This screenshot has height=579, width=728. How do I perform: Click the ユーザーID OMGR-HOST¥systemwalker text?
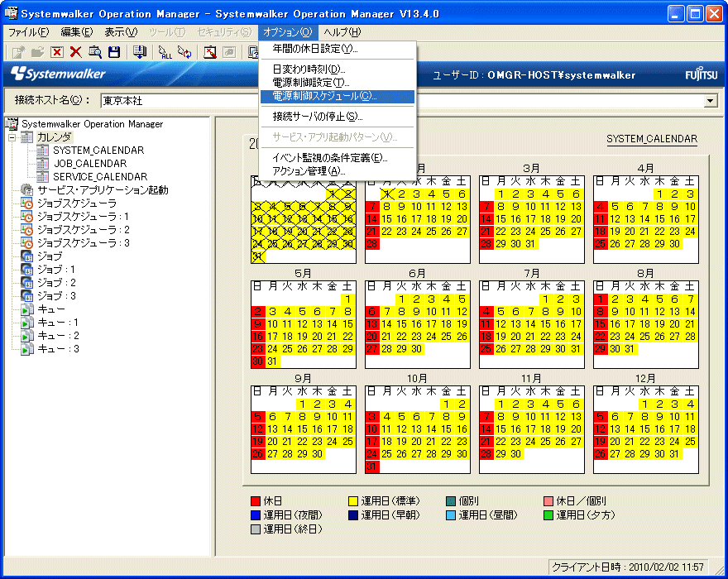[534, 75]
